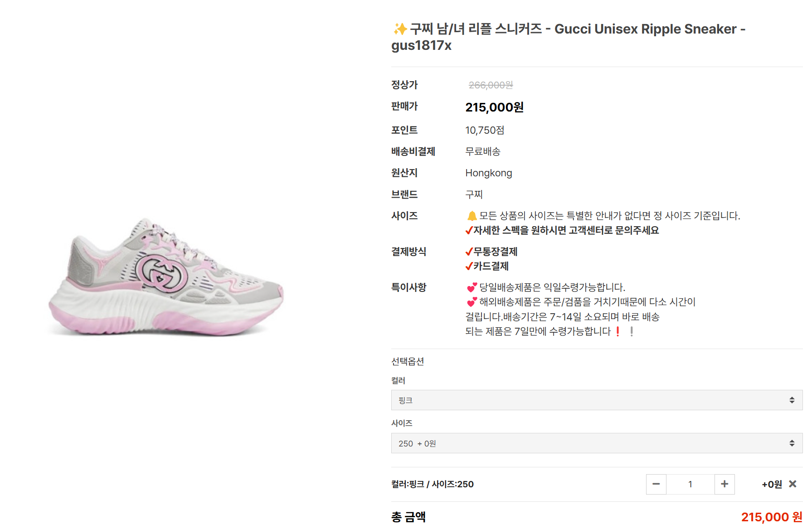Click the red checkmark beside 자세한 스펙
The height and width of the screenshot is (529, 812).
(469, 231)
